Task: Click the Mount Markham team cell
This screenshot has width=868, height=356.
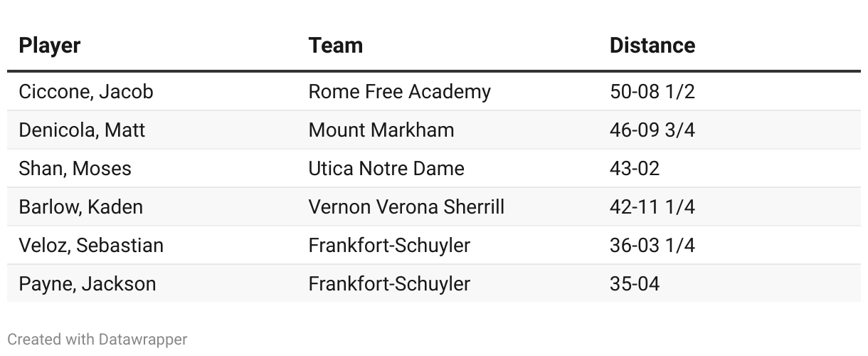Action: pos(381,130)
